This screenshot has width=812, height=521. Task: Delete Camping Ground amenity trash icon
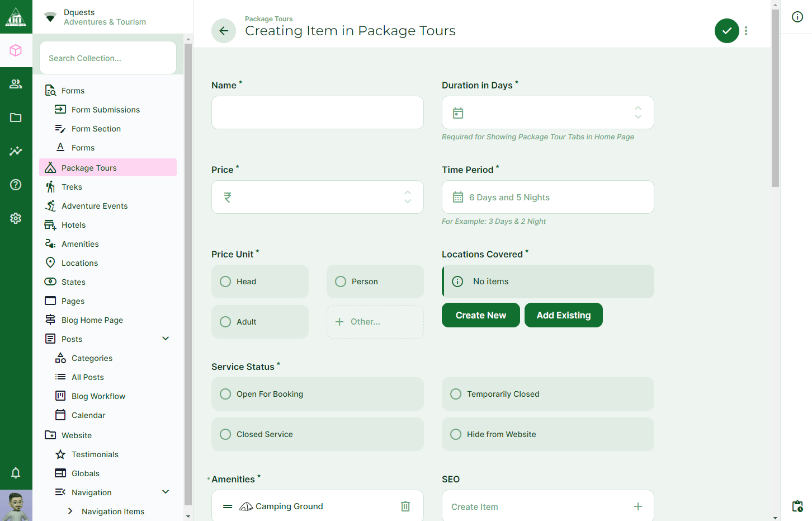[405, 506]
